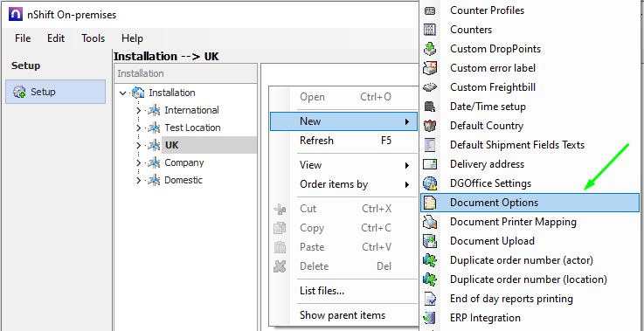This screenshot has height=331, width=644.
Task: Select Custom DropPoints entry
Action: point(530,49)
